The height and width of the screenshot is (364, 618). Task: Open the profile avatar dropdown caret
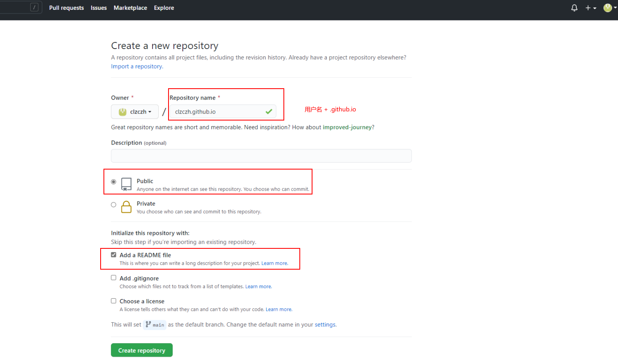(x=614, y=8)
